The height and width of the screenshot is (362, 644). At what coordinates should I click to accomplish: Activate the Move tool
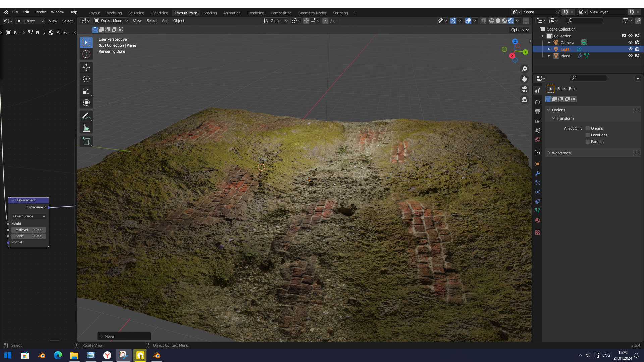point(86,67)
